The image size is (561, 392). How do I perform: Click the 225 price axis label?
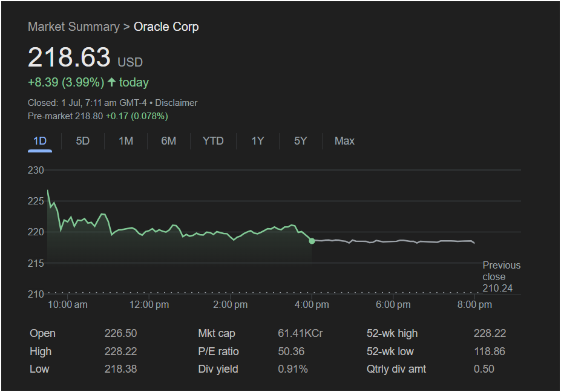tap(36, 201)
